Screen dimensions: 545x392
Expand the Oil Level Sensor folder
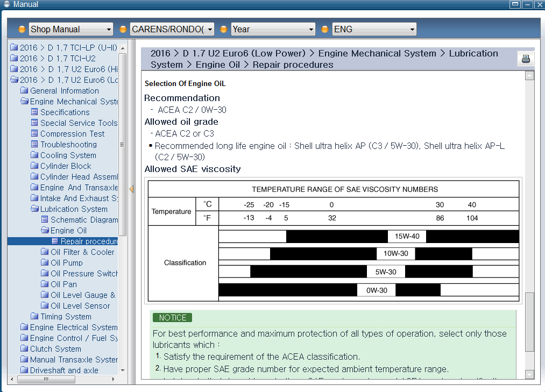coord(76,306)
